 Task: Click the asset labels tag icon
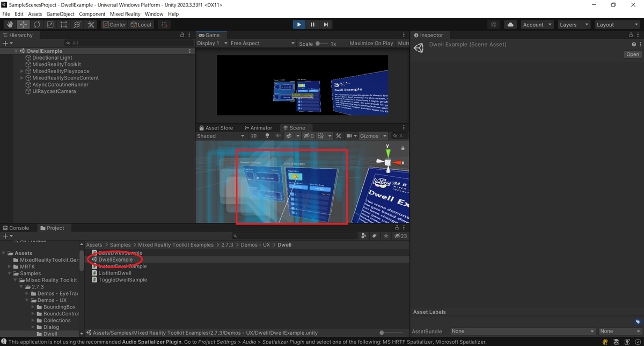638,322
